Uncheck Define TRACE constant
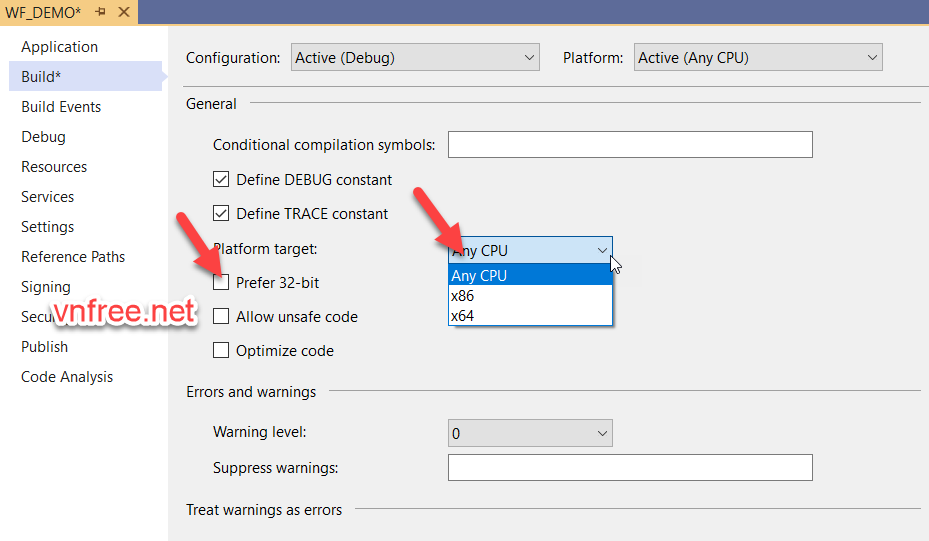This screenshot has height=541, width=929. coord(222,214)
